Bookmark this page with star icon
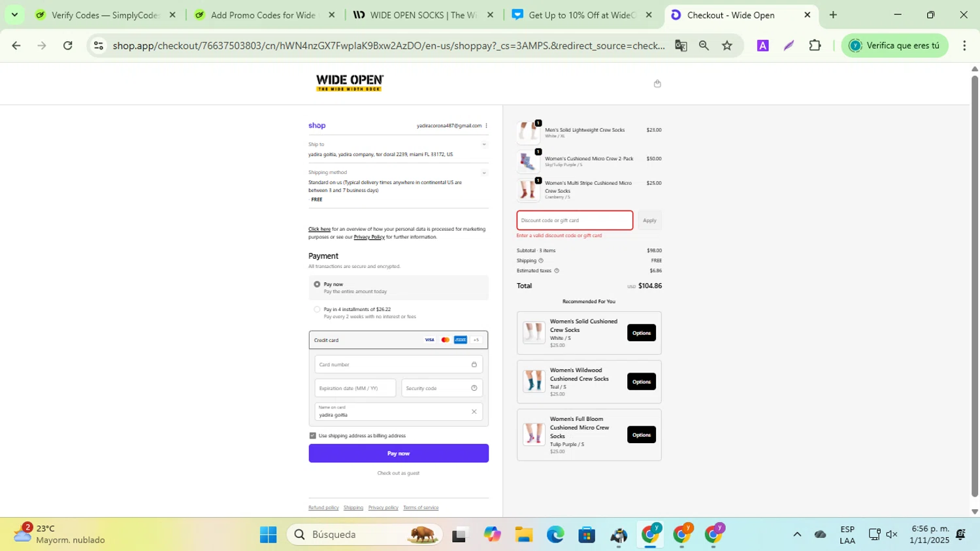 pos(727,45)
